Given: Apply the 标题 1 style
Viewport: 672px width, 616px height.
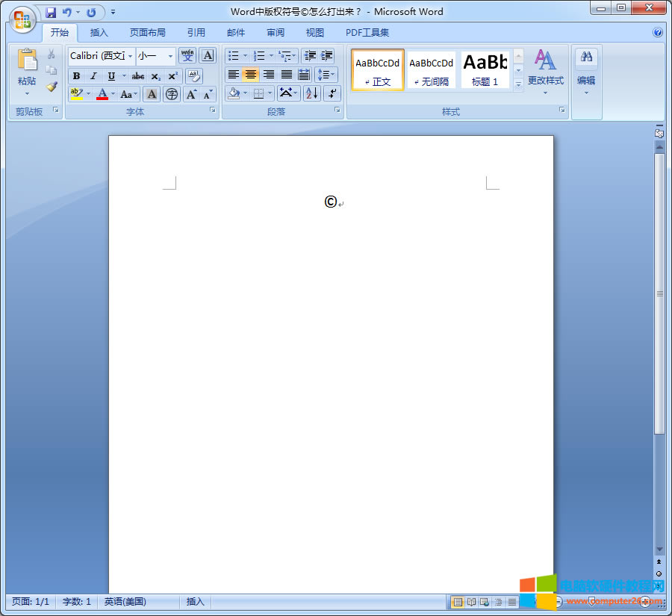Looking at the screenshot, I should pos(485,70).
